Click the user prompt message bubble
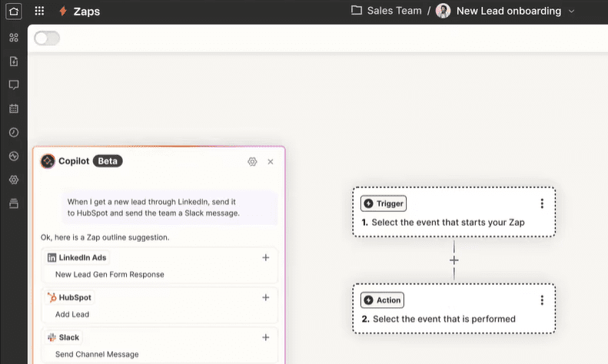608x364 pixels. (170, 207)
